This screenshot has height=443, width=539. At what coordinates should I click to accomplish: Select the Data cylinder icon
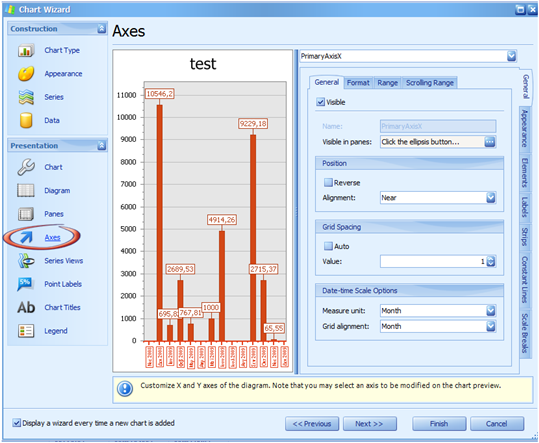click(26, 120)
